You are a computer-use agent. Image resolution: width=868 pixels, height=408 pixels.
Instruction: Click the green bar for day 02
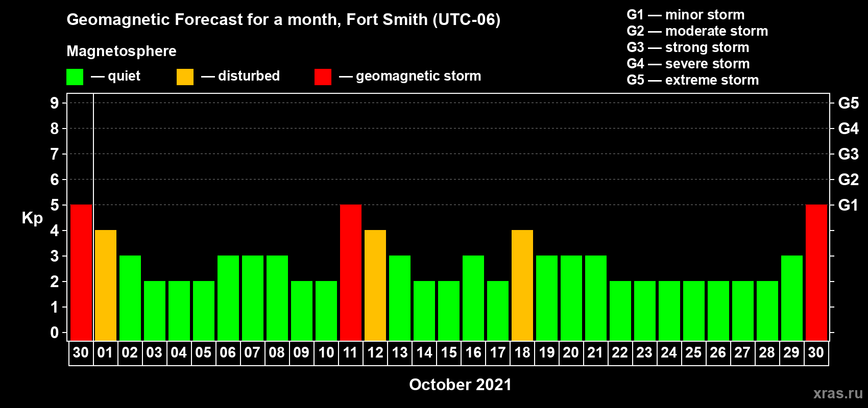click(x=130, y=298)
